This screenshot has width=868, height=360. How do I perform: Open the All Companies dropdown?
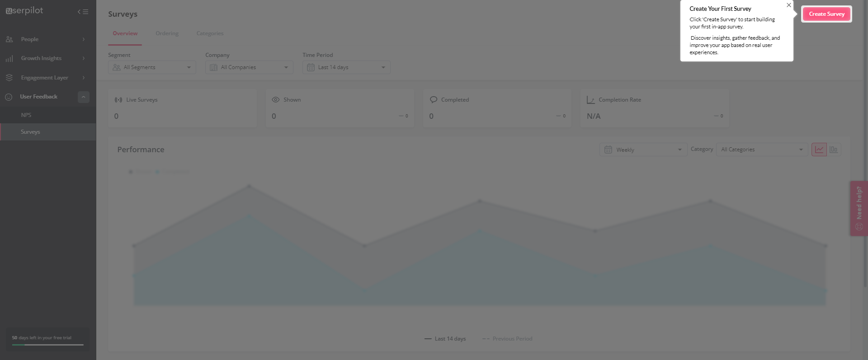point(249,67)
